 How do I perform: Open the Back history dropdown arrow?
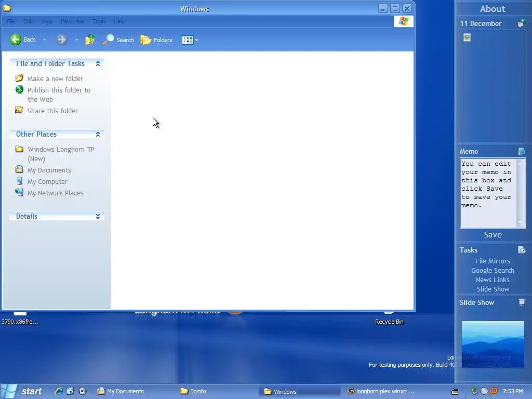[x=45, y=39]
